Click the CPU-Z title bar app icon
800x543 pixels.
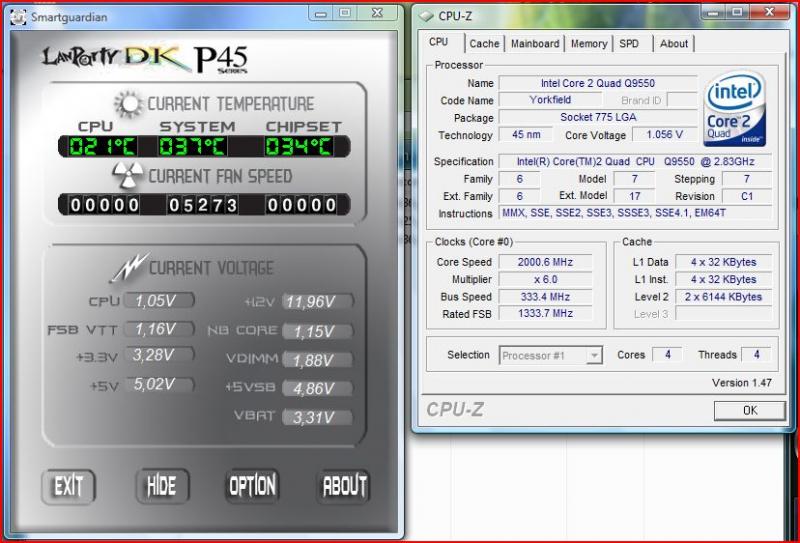[x=427, y=16]
